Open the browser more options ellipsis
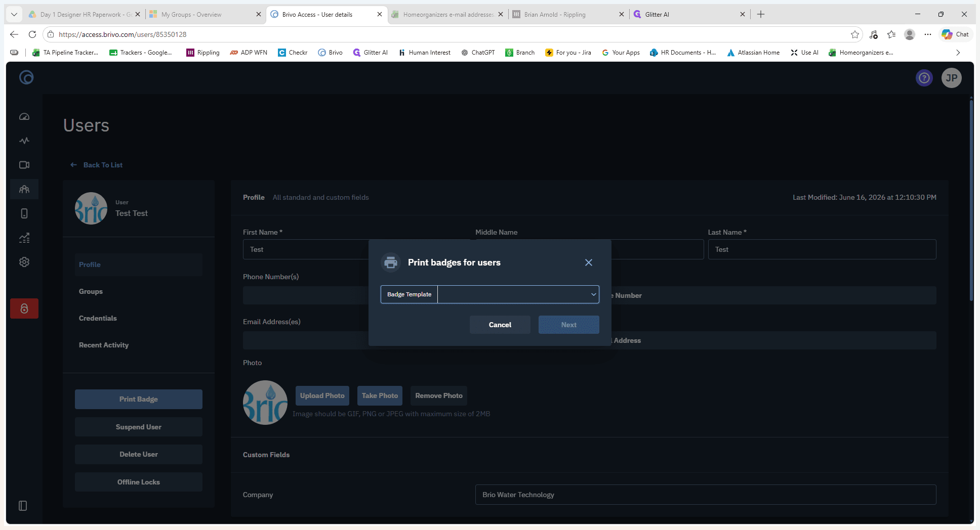Image resolution: width=980 pixels, height=530 pixels. coord(927,34)
